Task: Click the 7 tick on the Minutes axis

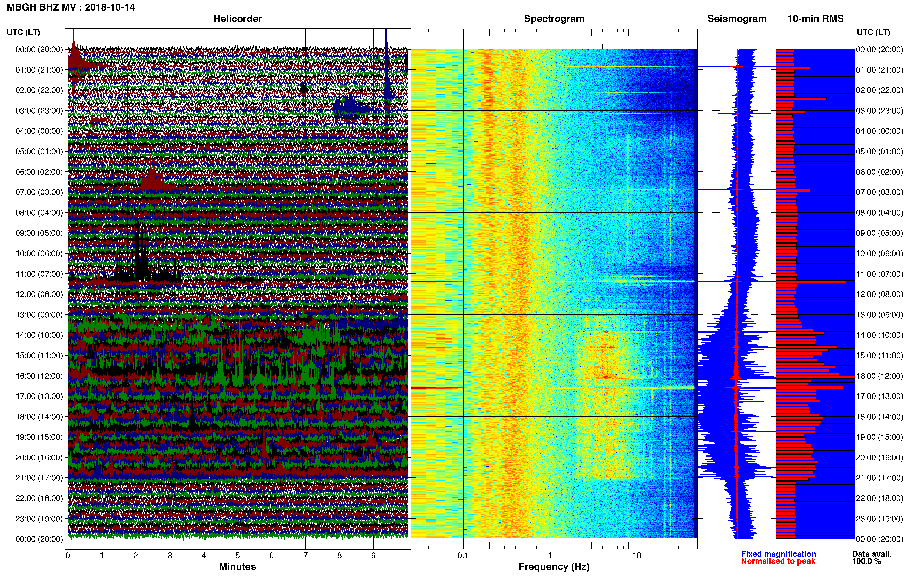Action: click(306, 556)
